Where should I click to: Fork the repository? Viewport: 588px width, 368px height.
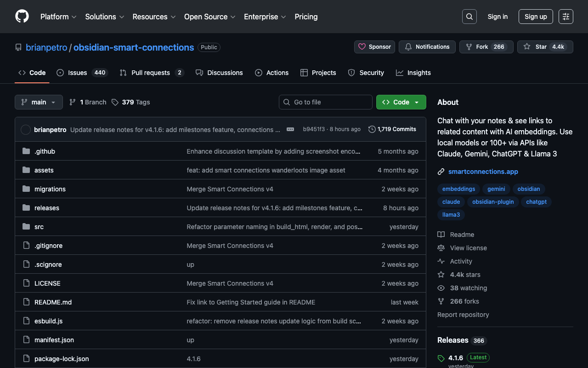pos(486,47)
